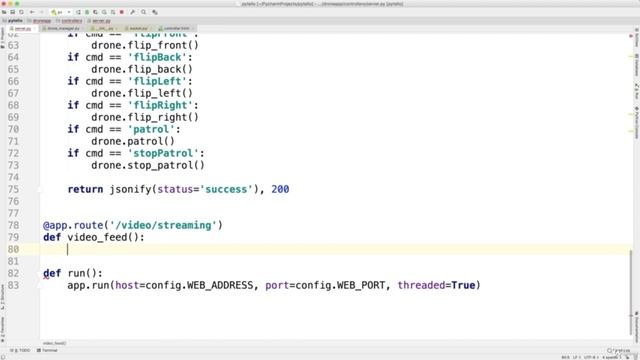Switch to the drone_manager.py editor tab
The width and height of the screenshot is (640, 360).
(x=63, y=29)
